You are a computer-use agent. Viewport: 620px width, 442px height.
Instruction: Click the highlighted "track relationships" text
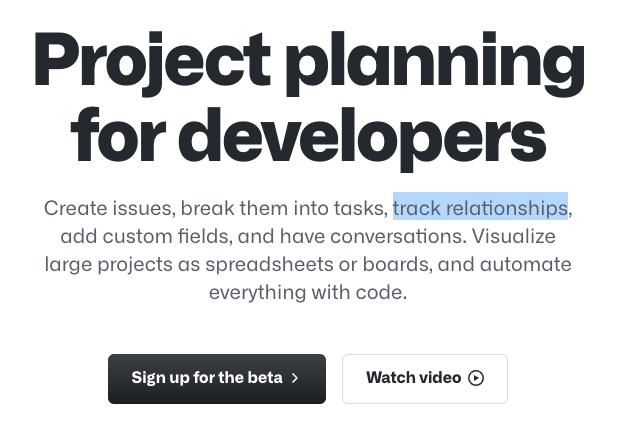(480, 208)
